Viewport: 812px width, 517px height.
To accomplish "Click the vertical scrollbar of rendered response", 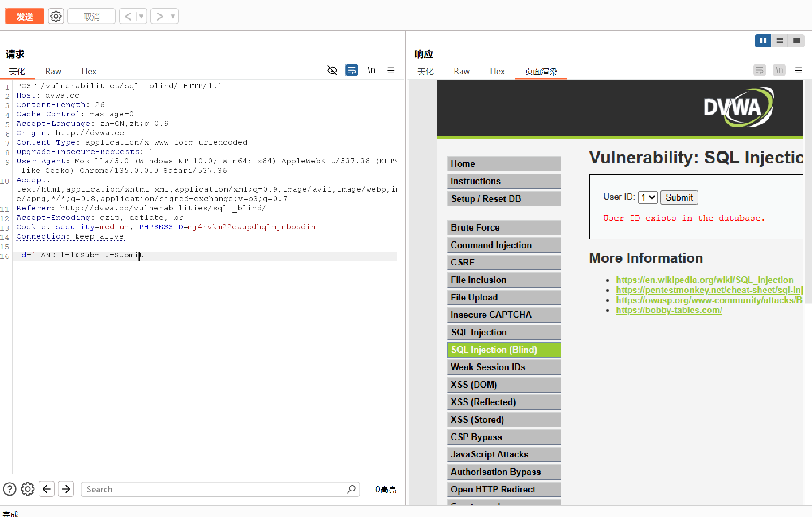I will click(x=808, y=192).
